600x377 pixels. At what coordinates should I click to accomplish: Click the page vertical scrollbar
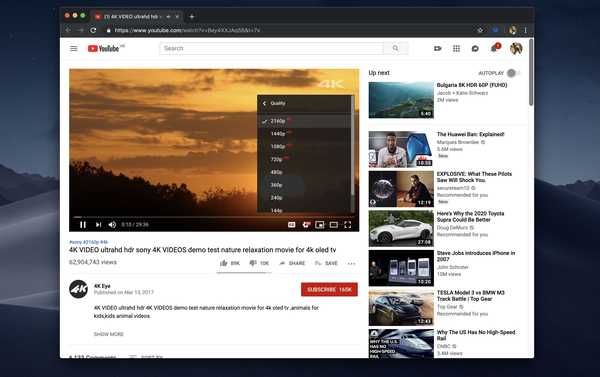[x=531, y=73]
